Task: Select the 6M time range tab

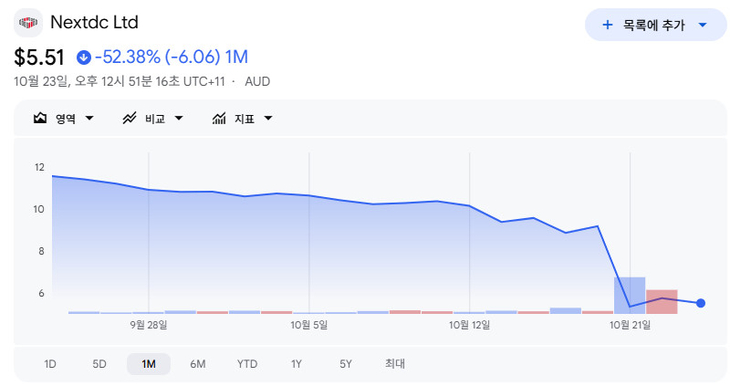Action: click(198, 364)
